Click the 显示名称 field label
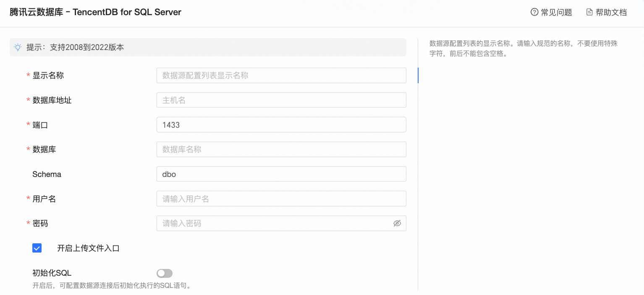 [48, 76]
